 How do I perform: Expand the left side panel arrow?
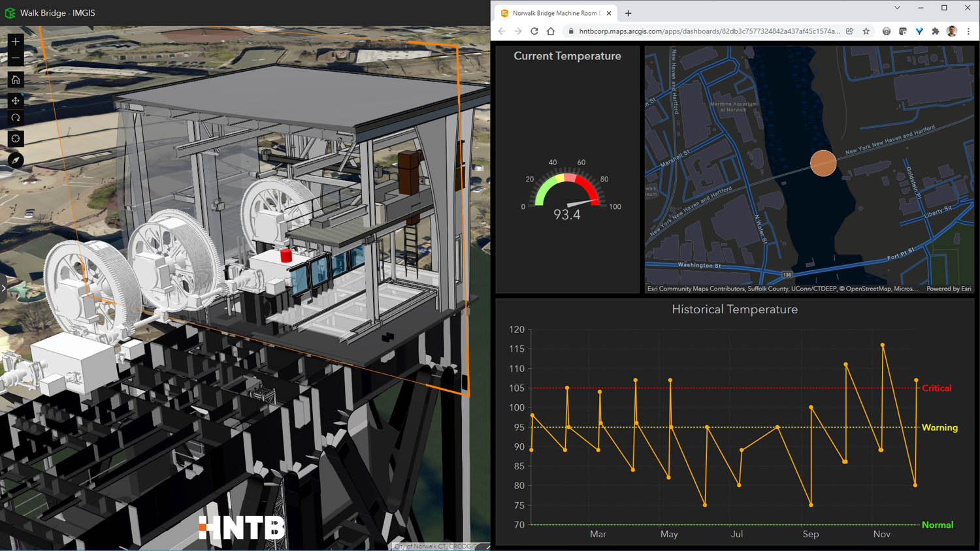3,288
